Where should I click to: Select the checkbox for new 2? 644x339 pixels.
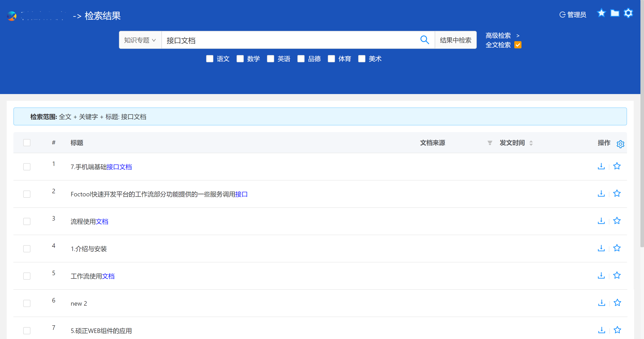coord(27,303)
